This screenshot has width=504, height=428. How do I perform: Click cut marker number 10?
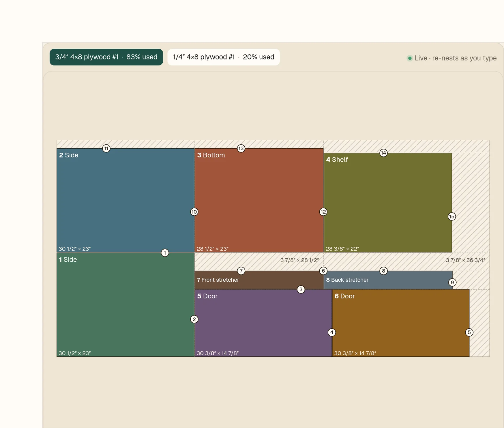(x=194, y=212)
